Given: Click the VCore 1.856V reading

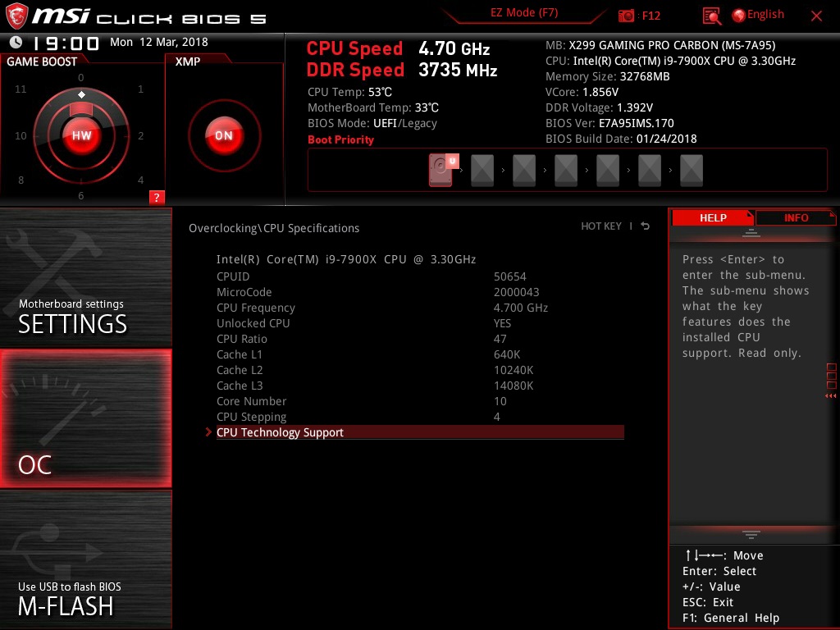Looking at the screenshot, I should (x=582, y=92).
